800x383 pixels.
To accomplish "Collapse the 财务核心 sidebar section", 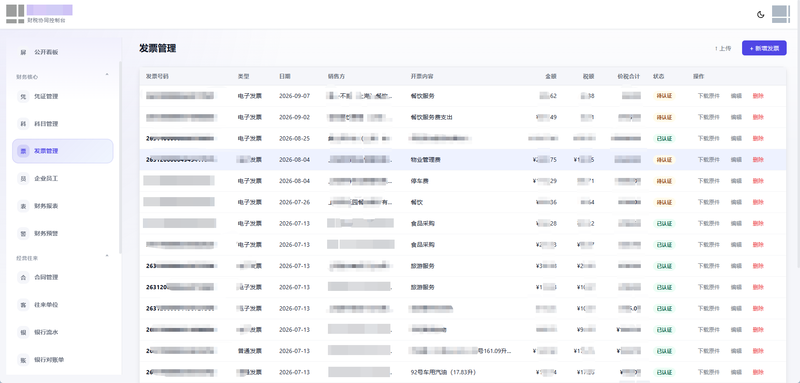I will point(107,75).
